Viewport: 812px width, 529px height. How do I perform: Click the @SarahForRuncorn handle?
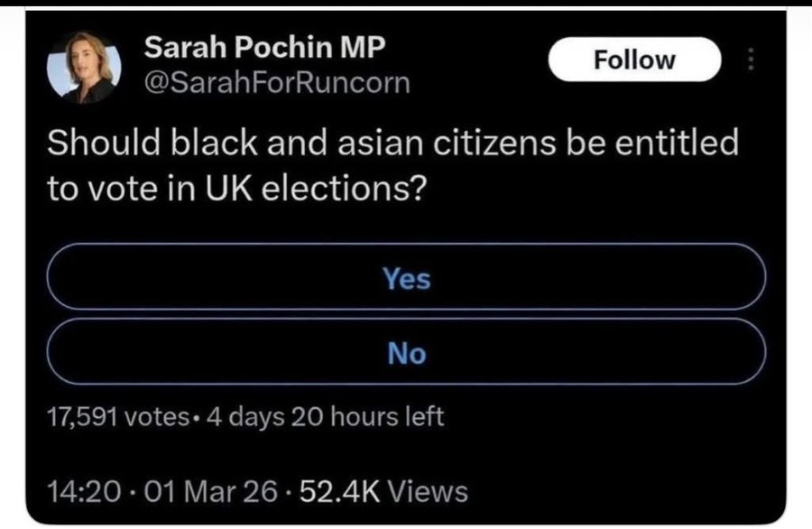click(277, 84)
